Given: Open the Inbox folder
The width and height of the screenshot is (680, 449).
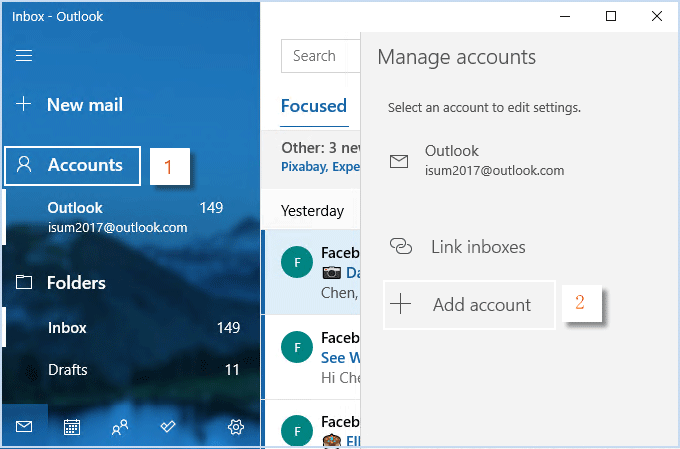Looking at the screenshot, I should tap(132, 328).
